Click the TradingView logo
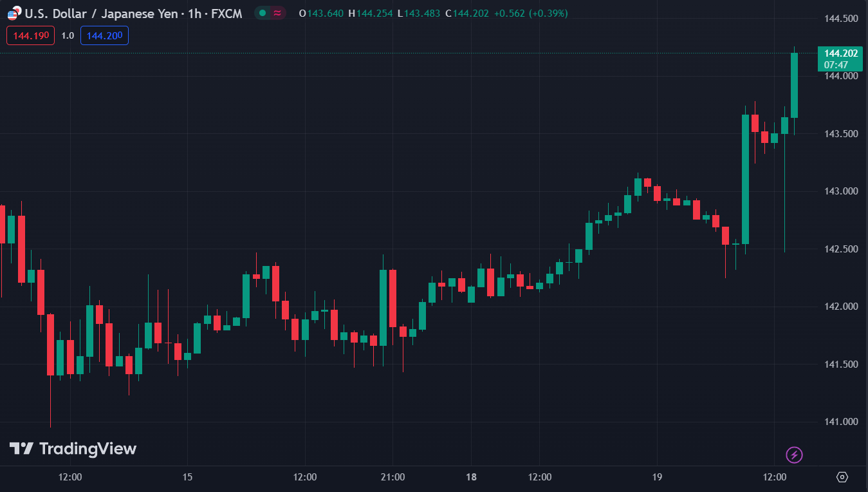This screenshot has width=868, height=492. pos(73,449)
